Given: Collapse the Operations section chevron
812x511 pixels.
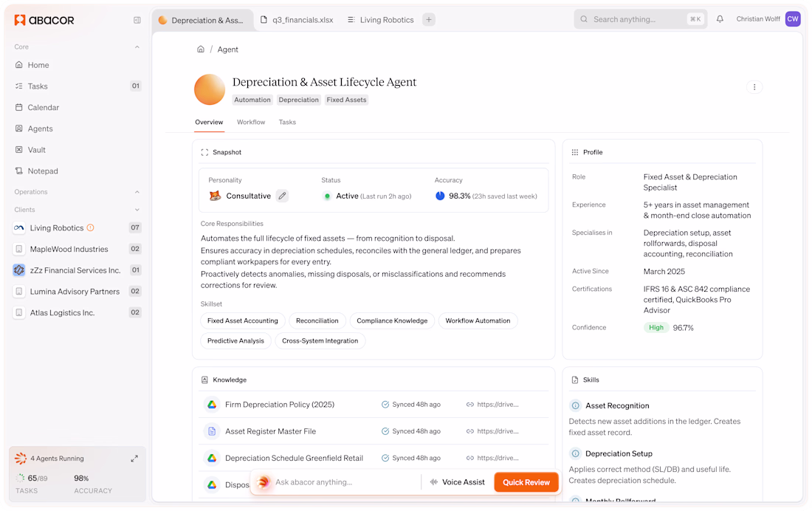Looking at the screenshot, I should 137,192.
